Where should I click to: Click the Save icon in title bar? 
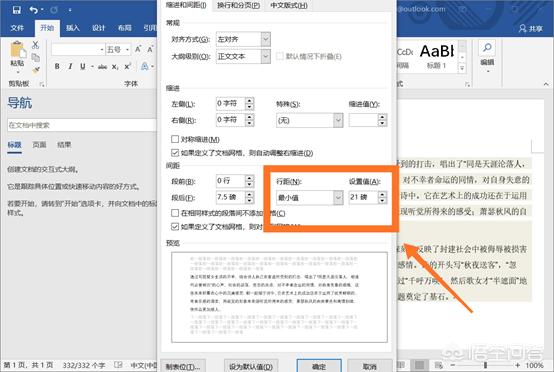tap(17, 10)
